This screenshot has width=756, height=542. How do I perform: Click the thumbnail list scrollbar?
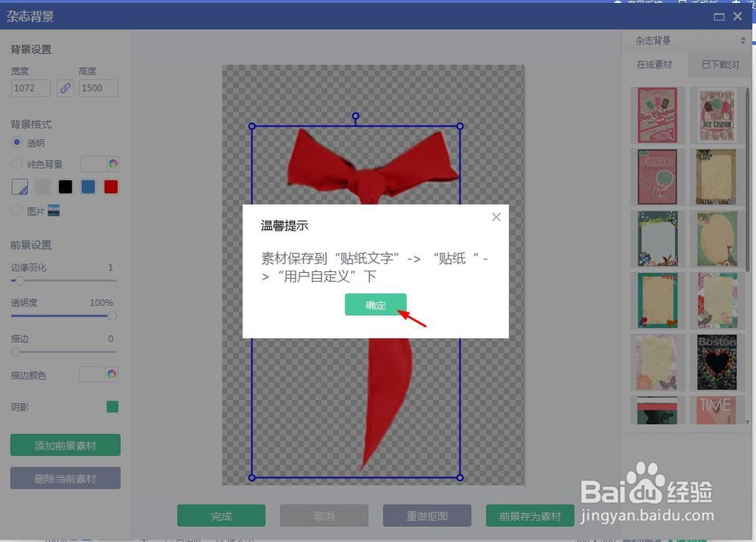click(748, 179)
